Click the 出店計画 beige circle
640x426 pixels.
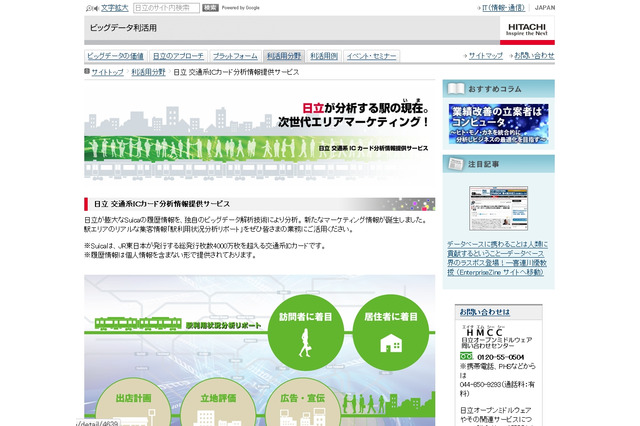click(x=133, y=402)
